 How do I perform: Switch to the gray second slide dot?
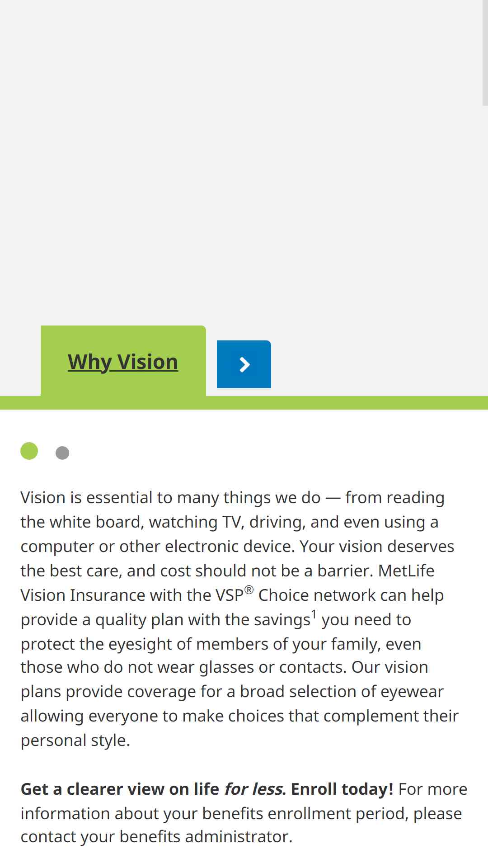point(62,453)
